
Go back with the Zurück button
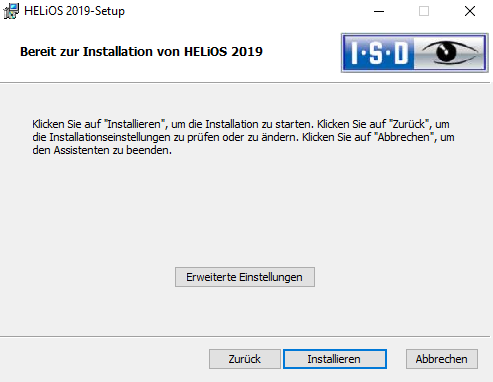[245, 359]
